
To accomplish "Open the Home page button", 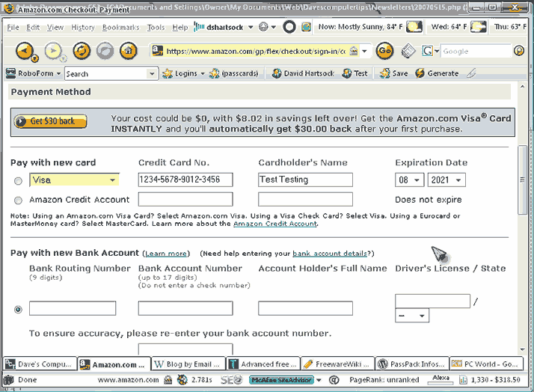I will [x=129, y=51].
